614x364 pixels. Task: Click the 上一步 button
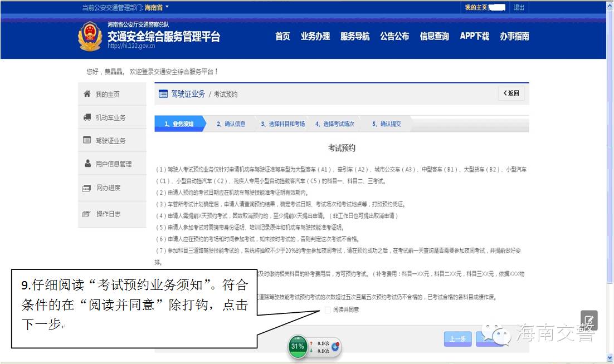tap(457, 338)
